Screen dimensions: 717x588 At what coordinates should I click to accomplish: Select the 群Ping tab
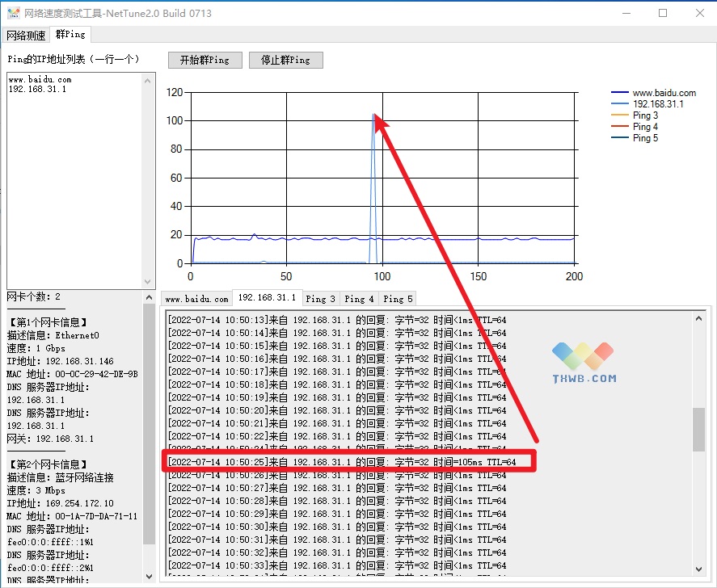[x=70, y=34]
